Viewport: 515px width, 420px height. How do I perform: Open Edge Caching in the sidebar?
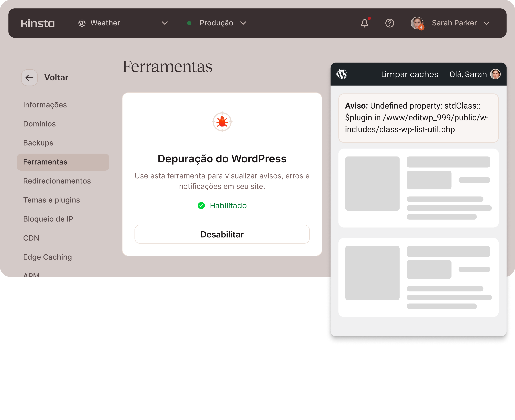(47, 257)
